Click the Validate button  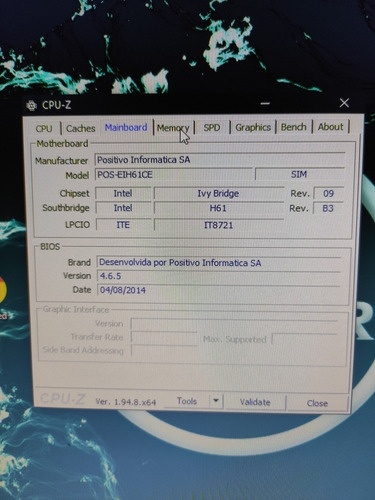[x=255, y=402]
